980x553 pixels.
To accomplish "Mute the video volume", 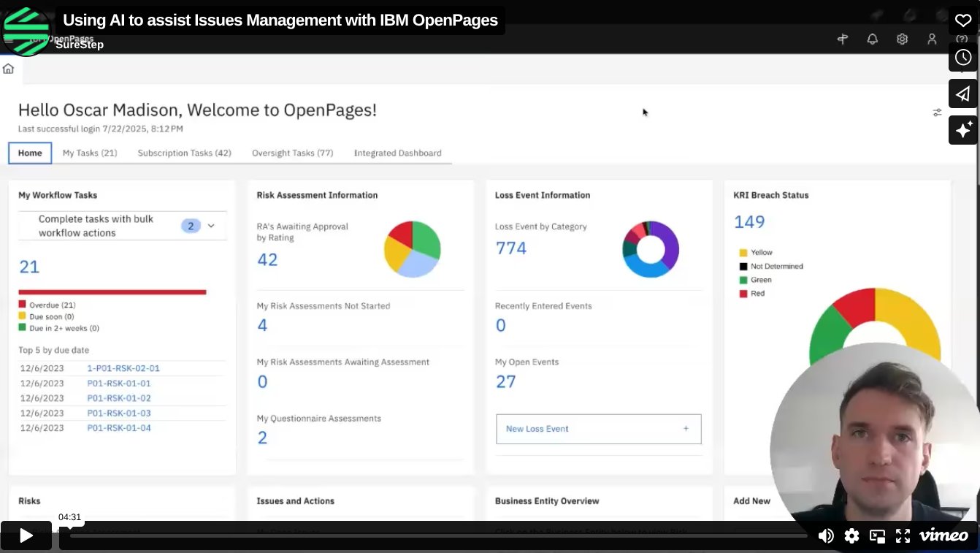I will [x=826, y=536].
